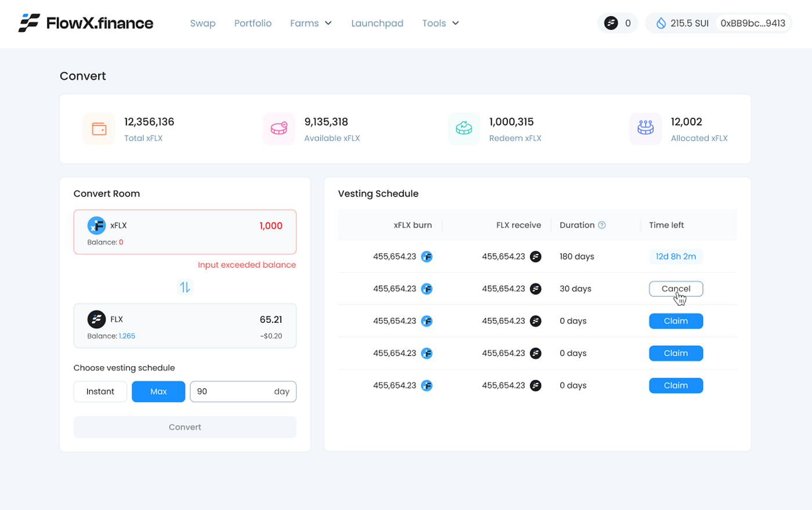Click the 12d 8h 2m time left badge
The width and height of the screenshot is (812, 510).
click(x=676, y=257)
